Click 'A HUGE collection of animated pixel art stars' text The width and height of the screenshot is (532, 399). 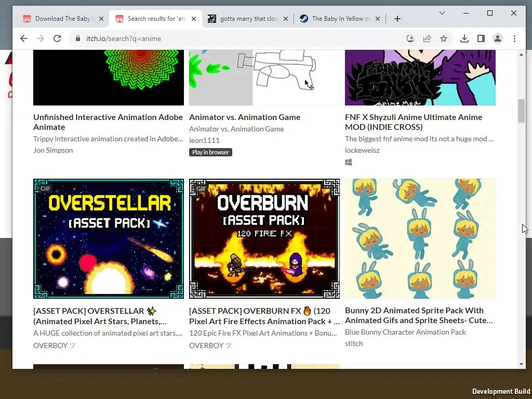(x=108, y=334)
